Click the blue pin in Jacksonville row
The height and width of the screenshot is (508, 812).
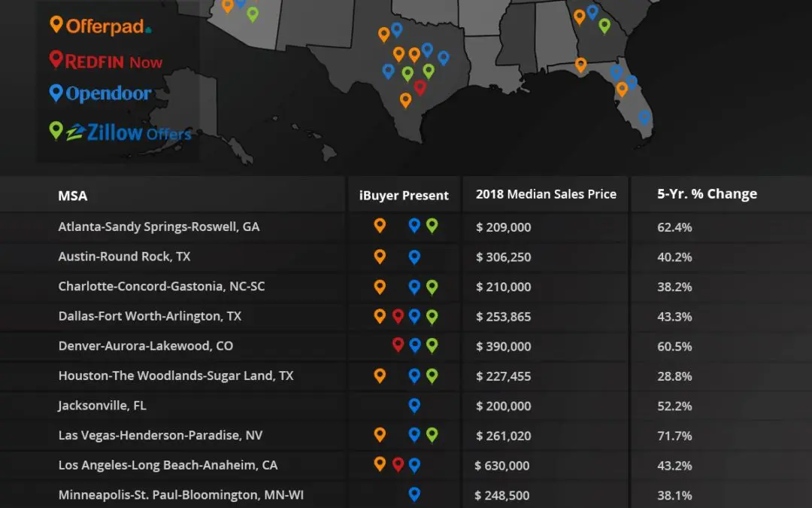click(x=414, y=405)
